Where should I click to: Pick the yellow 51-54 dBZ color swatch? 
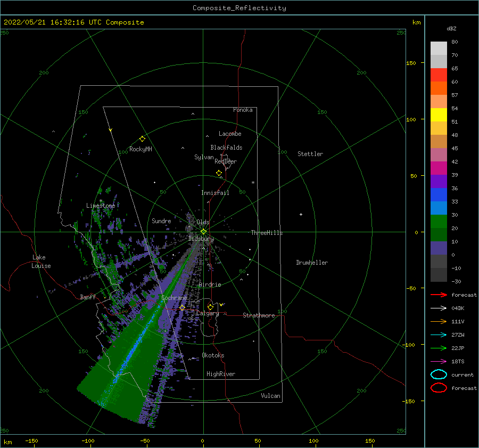pyautogui.click(x=439, y=115)
